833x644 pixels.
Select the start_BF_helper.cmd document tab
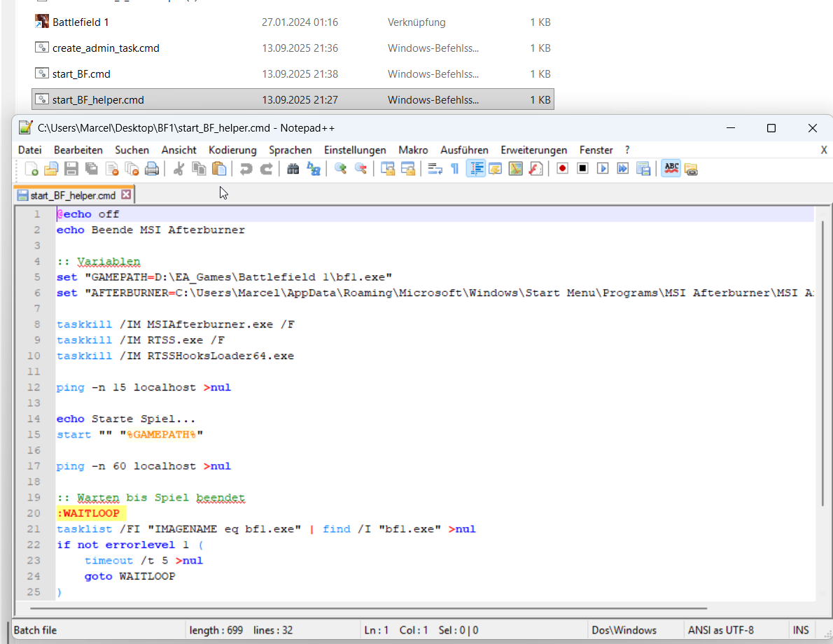[73, 195]
